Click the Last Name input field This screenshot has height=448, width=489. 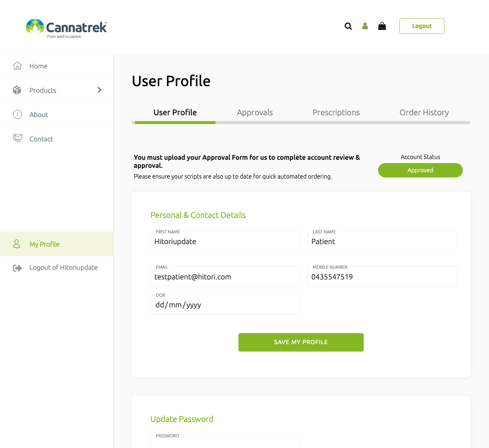click(382, 241)
